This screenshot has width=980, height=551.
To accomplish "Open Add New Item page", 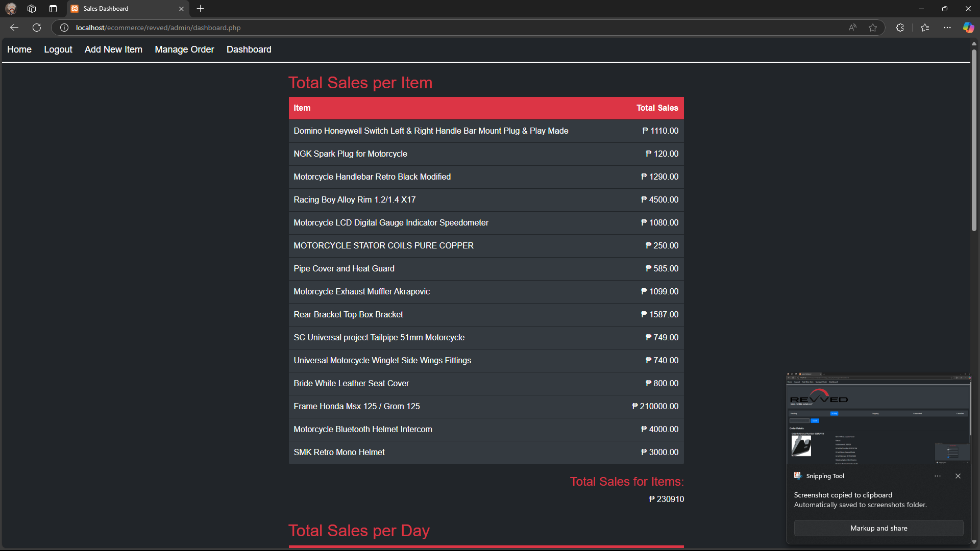I will [113, 49].
